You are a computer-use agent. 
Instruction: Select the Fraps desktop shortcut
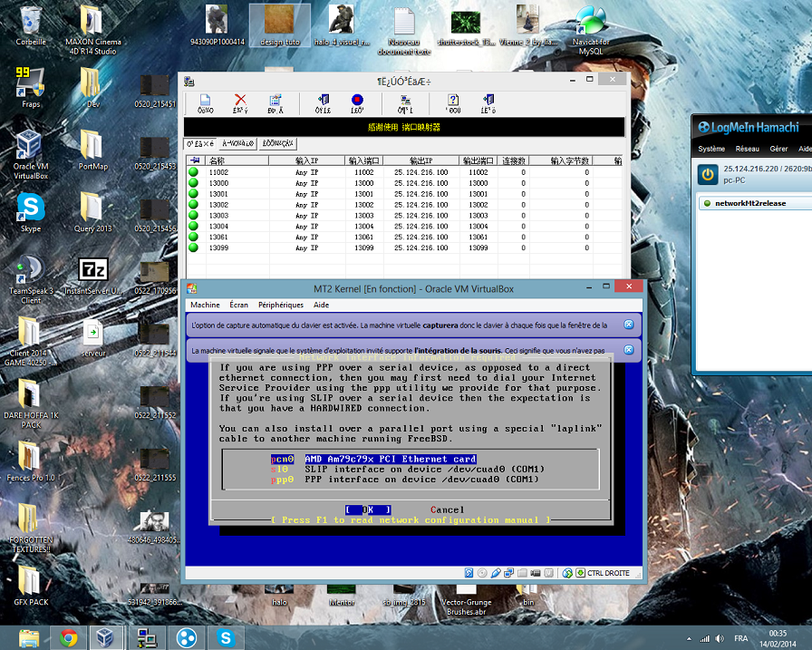click(31, 88)
